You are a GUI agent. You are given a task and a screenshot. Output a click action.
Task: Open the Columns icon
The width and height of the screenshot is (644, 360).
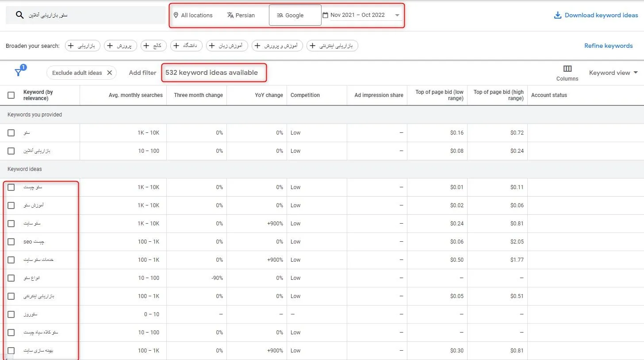tap(567, 69)
